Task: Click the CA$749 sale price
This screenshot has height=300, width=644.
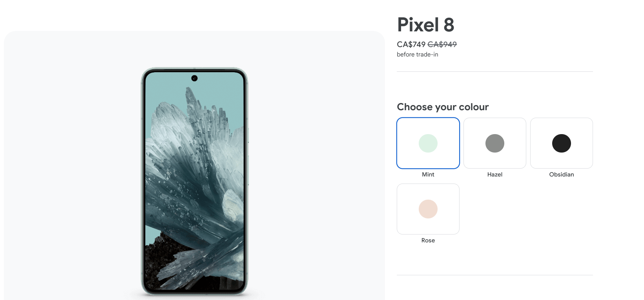Action: (411, 44)
